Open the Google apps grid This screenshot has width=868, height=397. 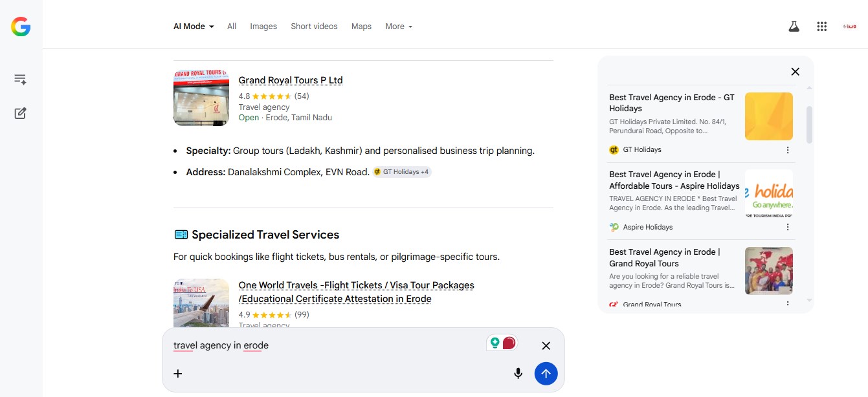tap(822, 27)
